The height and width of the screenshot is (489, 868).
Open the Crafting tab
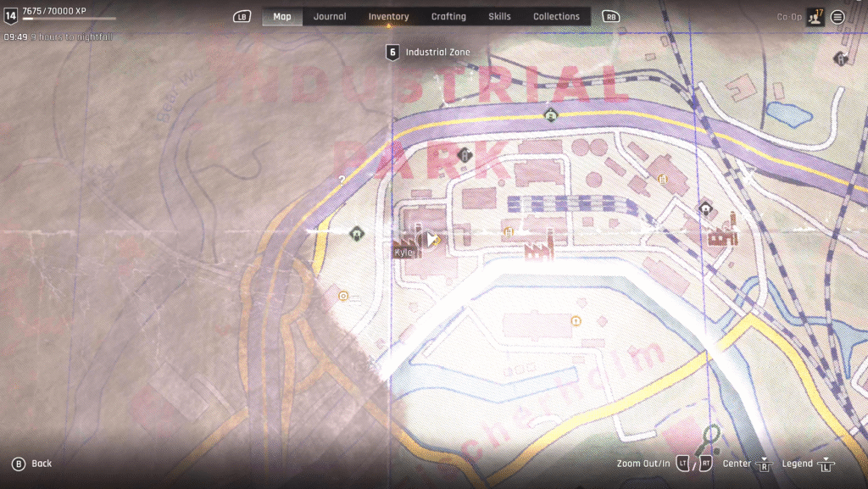click(448, 17)
